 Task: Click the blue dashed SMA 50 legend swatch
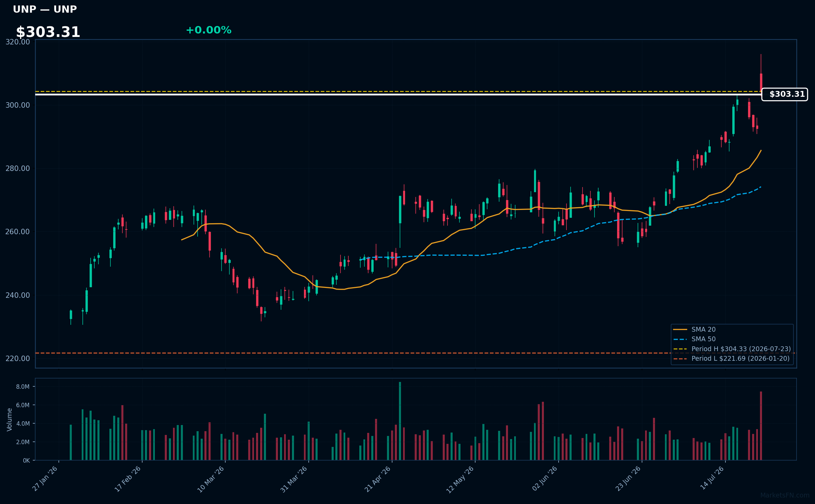[680, 339]
